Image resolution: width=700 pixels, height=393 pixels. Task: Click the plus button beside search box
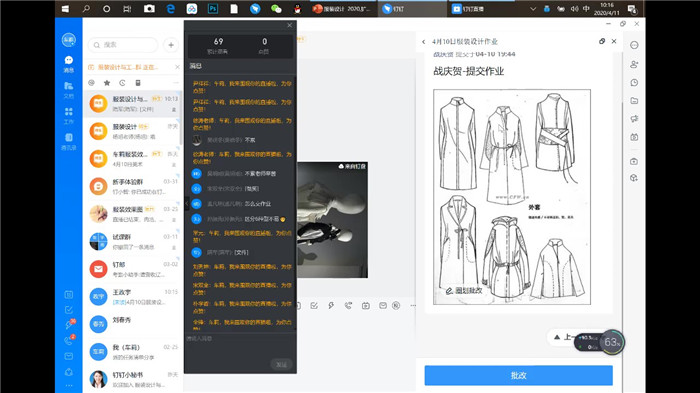point(171,45)
